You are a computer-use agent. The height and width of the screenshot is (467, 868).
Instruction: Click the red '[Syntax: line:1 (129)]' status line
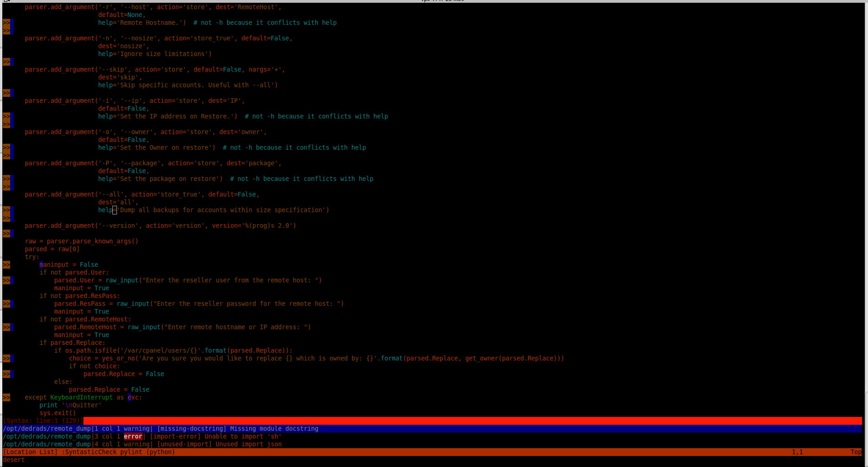43,421
